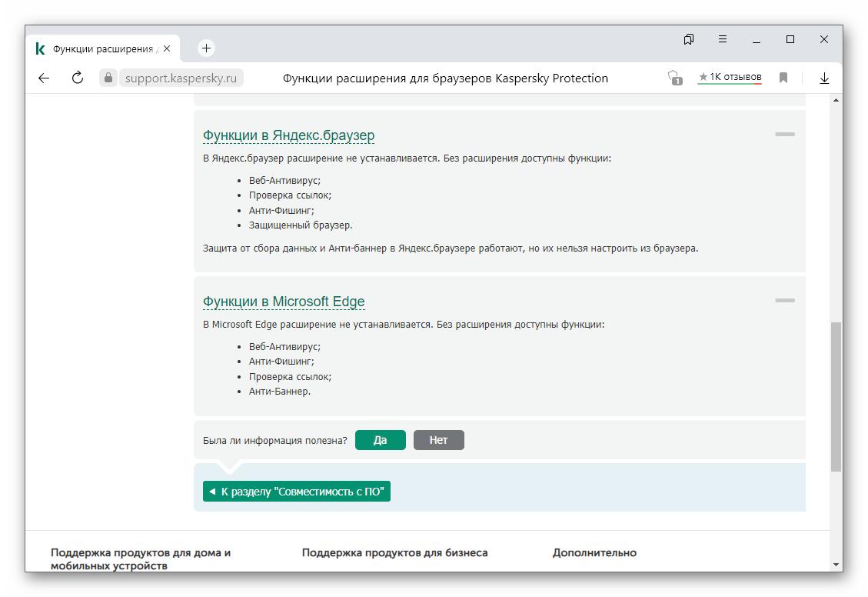Open the browser hamburger menu
The width and height of the screenshot is (868, 597).
(x=723, y=39)
